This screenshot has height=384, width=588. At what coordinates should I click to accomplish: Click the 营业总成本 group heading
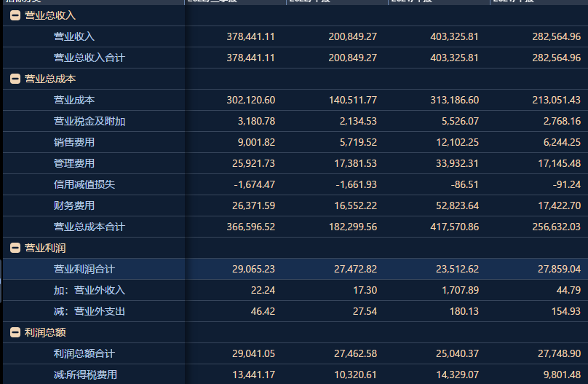[x=50, y=79]
